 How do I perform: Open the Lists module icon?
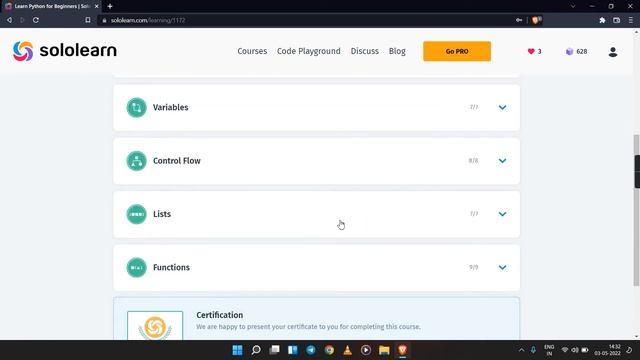tap(136, 214)
